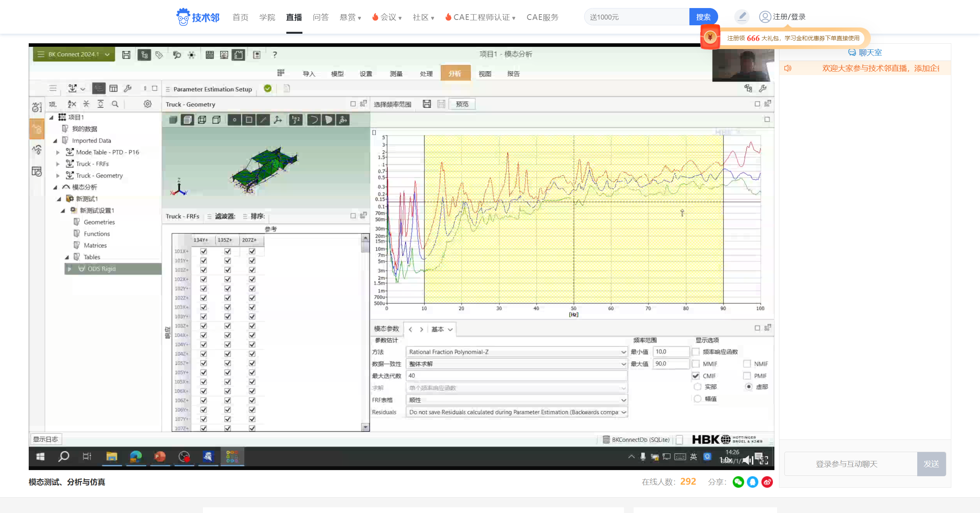980x513 pixels.
Task: Open the 问答 nav menu item
Action: point(321,17)
